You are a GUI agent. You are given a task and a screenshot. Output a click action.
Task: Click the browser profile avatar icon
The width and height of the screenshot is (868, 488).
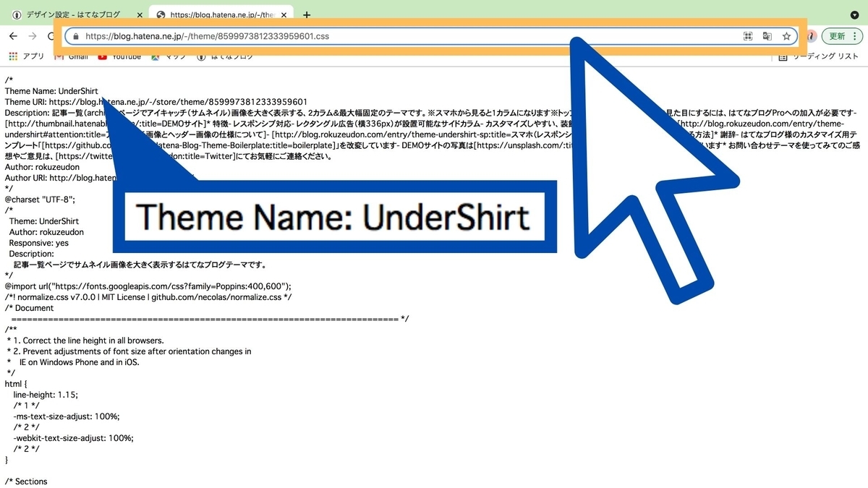809,35
